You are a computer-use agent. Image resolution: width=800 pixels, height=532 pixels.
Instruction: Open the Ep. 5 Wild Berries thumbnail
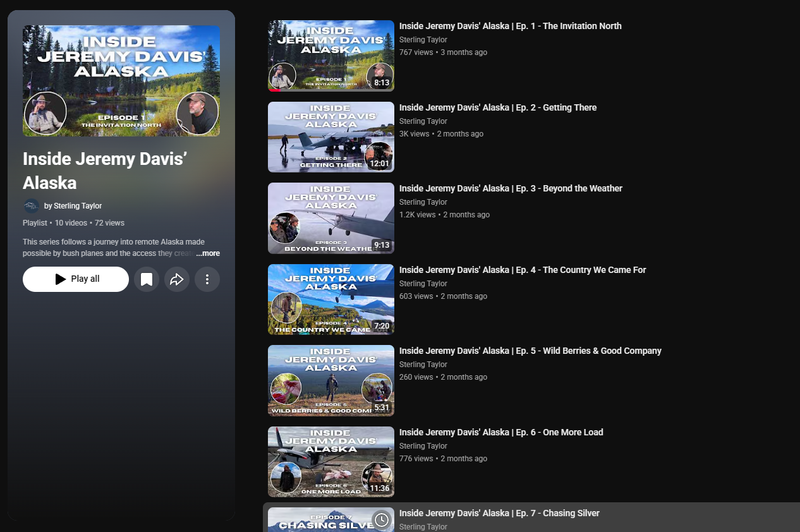[331, 380]
